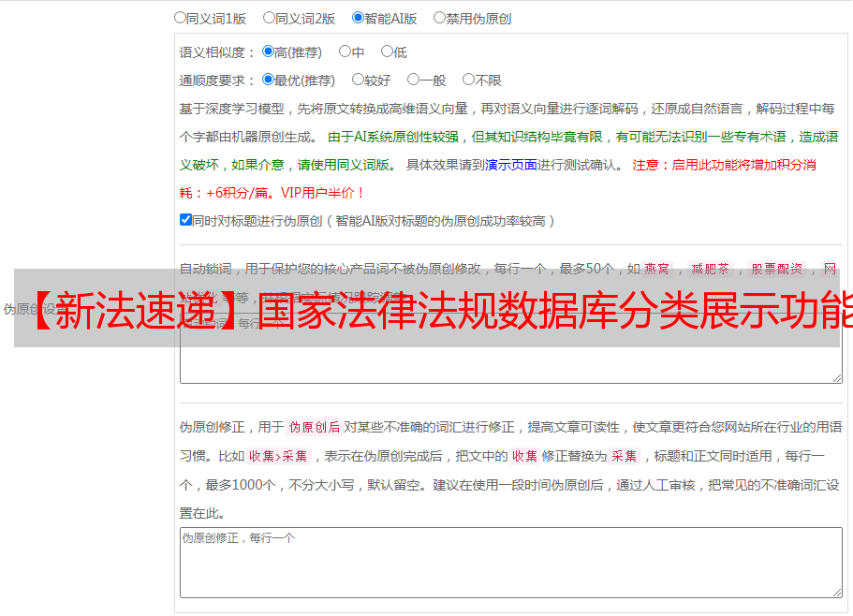Choose the 智能AI版 radio option
Viewport: 853px width, 616px height.
358,18
